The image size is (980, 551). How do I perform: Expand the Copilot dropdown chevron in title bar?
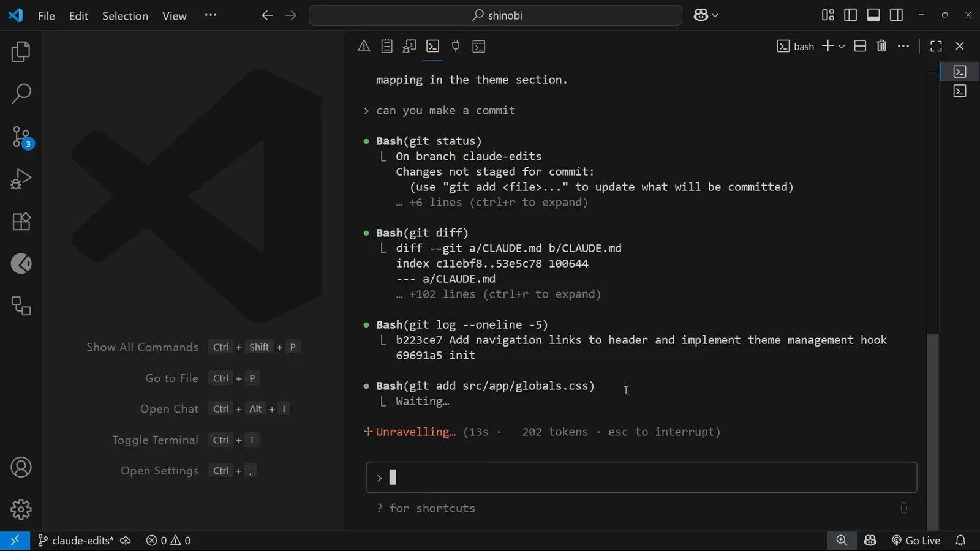[715, 16]
